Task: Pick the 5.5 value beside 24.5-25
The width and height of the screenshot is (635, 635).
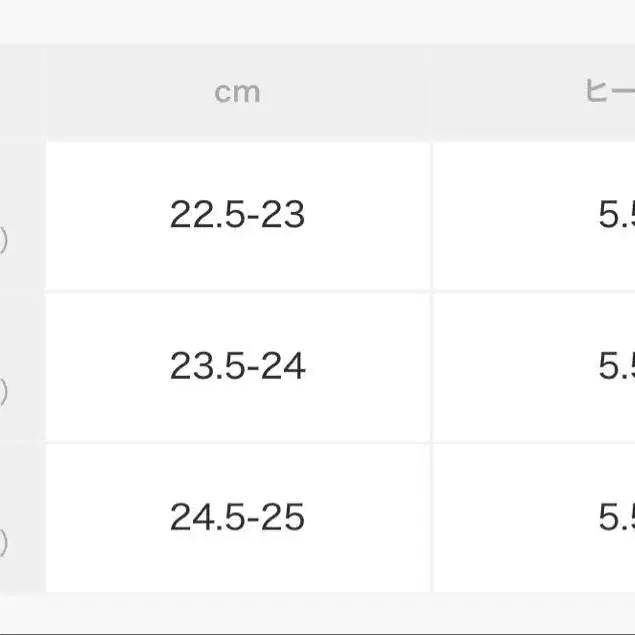Action: pyautogui.click(x=616, y=518)
